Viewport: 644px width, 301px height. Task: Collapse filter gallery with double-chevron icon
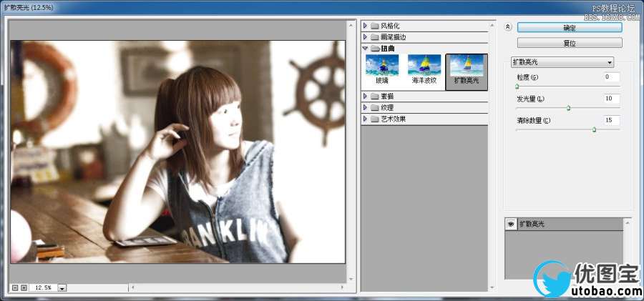508,27
